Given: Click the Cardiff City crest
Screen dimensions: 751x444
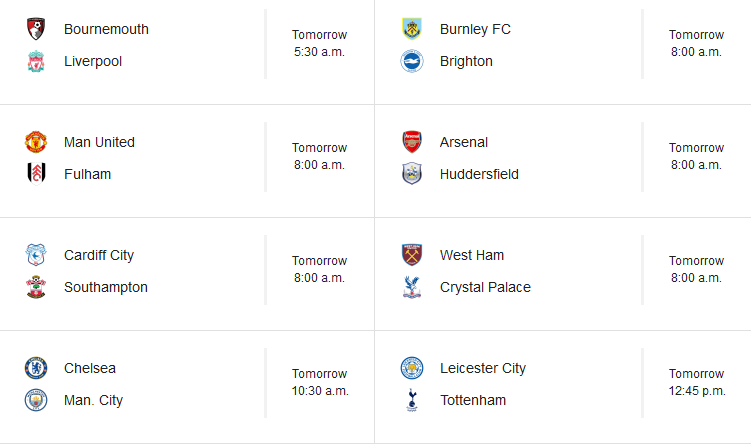Looking at the screenshot, I should tap(36, 255).
